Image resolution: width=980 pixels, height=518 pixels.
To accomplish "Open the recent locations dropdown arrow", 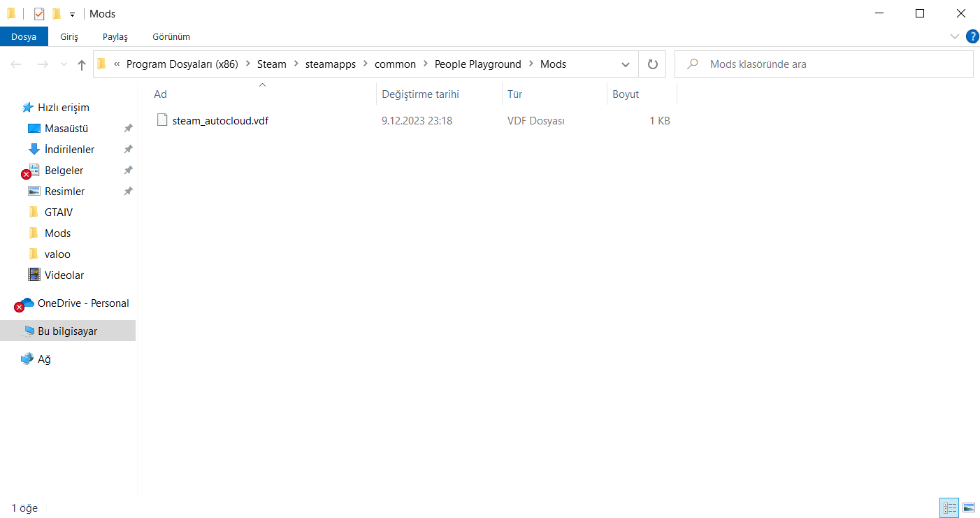I will pyautogui.click(x=63, y=64).
